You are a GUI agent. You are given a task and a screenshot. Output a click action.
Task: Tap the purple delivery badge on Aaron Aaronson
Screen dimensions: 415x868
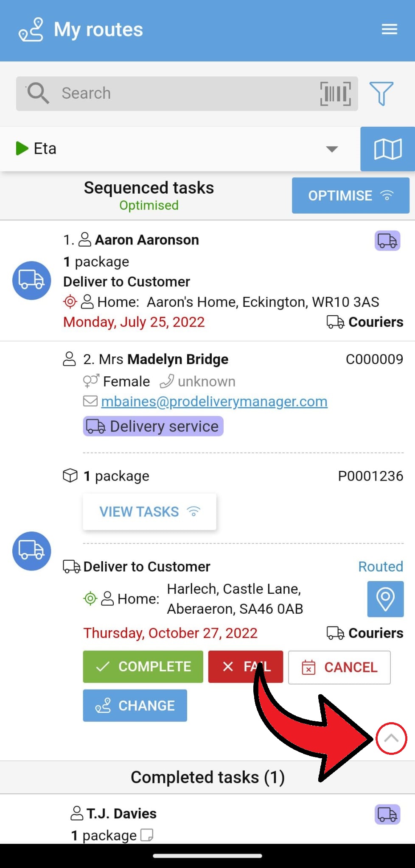pyautogui.click(x=387, y=241)
